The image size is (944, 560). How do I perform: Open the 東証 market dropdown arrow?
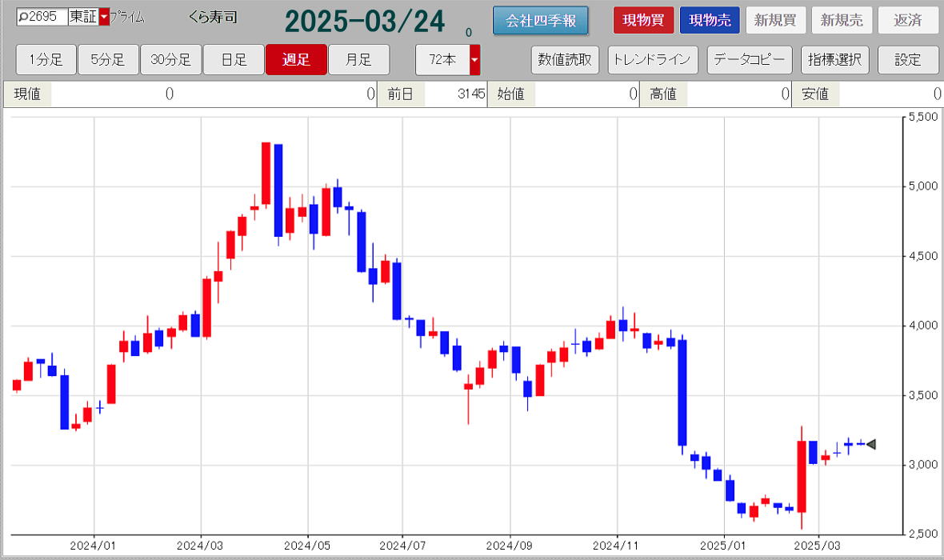click(x=104, y=17)
